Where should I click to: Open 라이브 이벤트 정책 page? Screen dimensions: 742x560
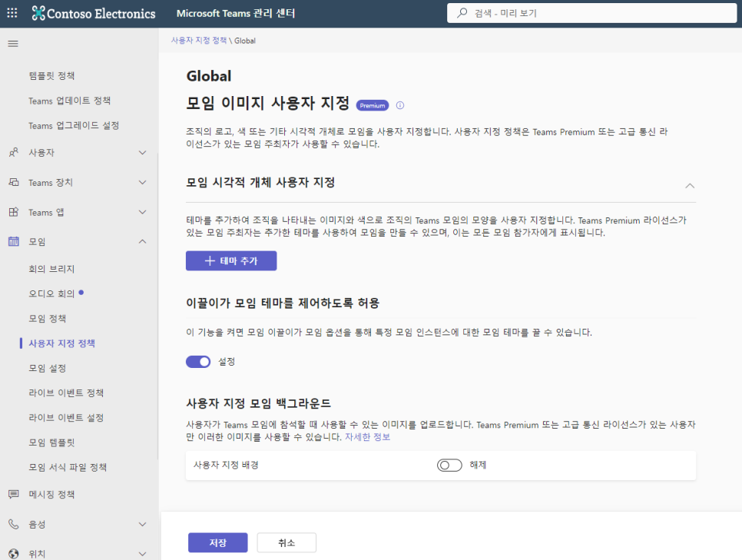[66, 393]
